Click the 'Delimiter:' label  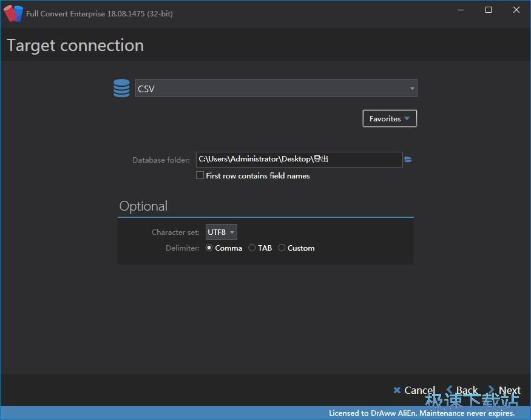point(183,248)
